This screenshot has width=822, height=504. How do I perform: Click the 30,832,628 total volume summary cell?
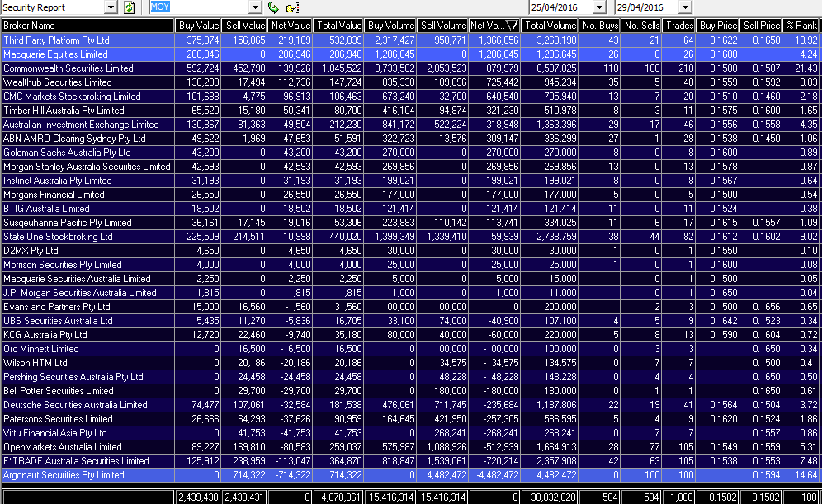(x=550, y=497)
